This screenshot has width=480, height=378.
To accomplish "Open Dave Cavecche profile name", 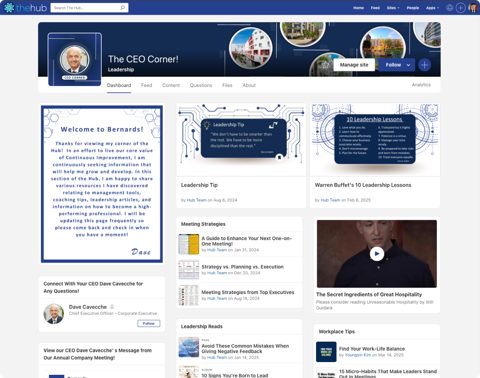I will (x=88, y=307).
